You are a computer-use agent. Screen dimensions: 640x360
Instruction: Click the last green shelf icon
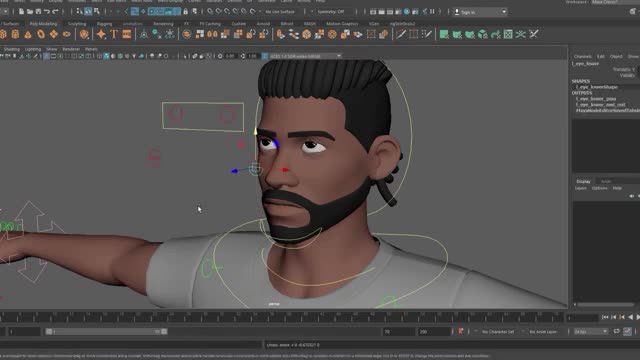coord(533,34)
